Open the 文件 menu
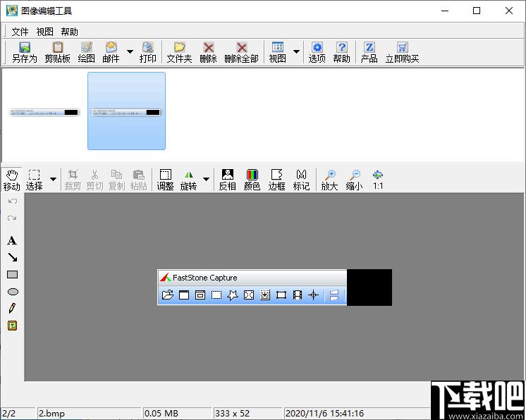 tap(20, 32)
